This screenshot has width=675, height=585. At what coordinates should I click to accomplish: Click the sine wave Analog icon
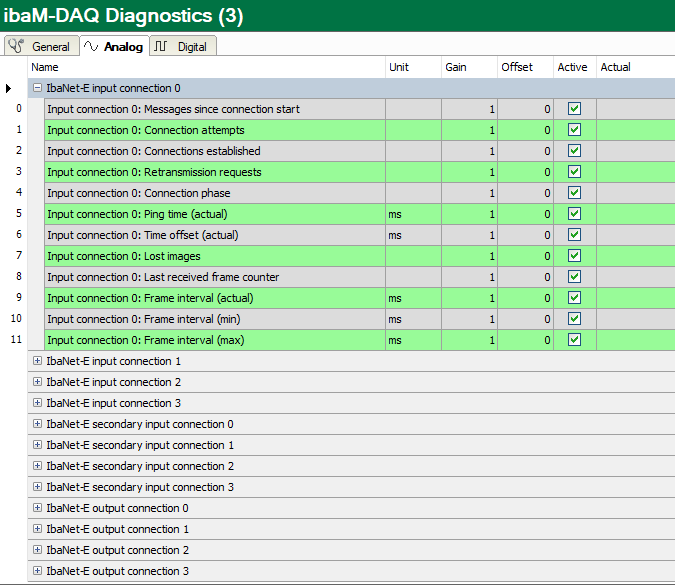tap(91, 46)
